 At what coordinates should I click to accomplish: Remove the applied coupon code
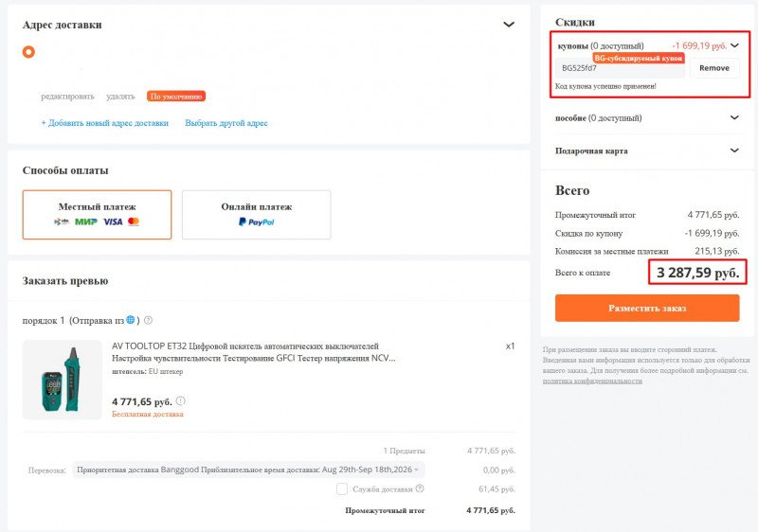tap(714, 68)
